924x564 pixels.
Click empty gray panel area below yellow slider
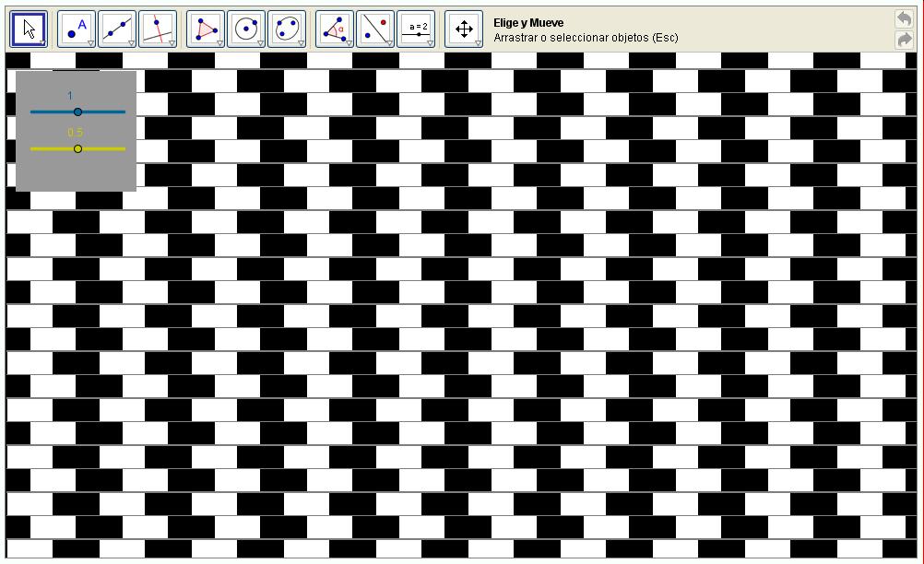pos(76,173)
